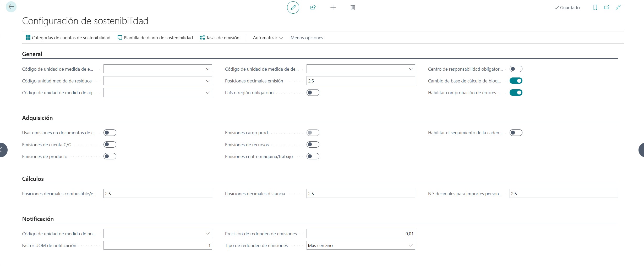Click the plus icon to create new
This screenshot has width=644, height=279.
coord(333,7)
